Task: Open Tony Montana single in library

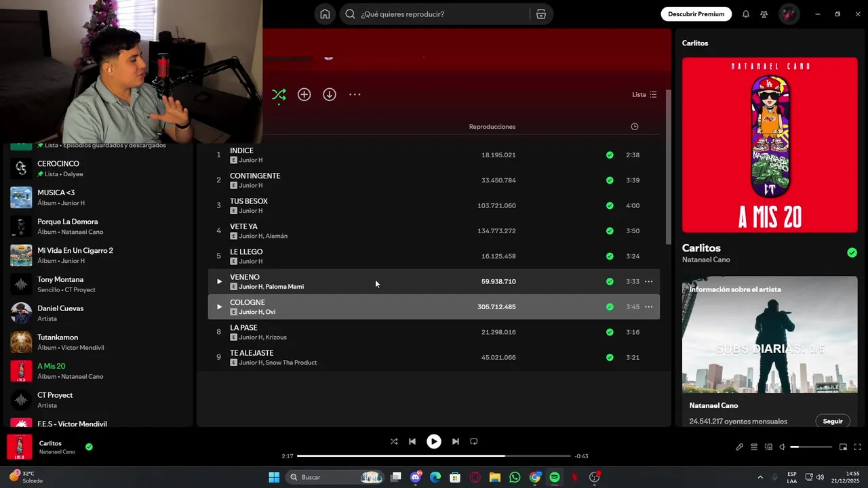Action: click(x=98, y=284)
